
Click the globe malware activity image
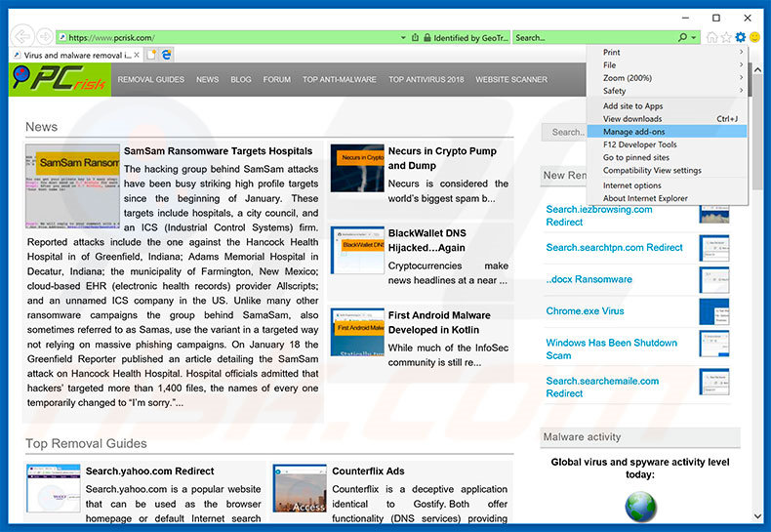point(640,506)
